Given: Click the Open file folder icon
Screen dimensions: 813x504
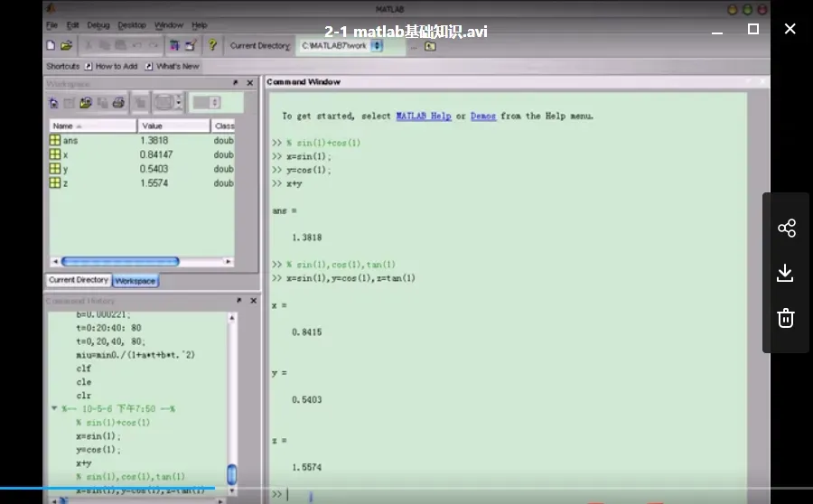Looking at the screenshot, I should [66, 46].
